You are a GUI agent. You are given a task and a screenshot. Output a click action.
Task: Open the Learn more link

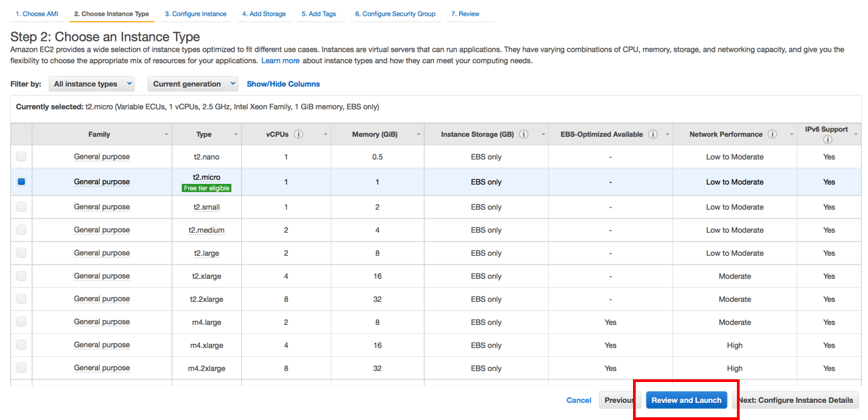281,61
